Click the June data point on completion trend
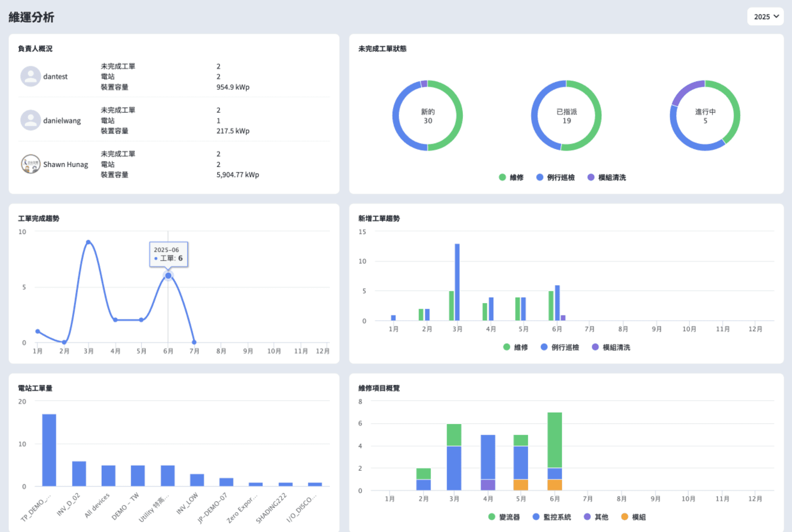This screenshot has width=792, height=532. (168, 276)
